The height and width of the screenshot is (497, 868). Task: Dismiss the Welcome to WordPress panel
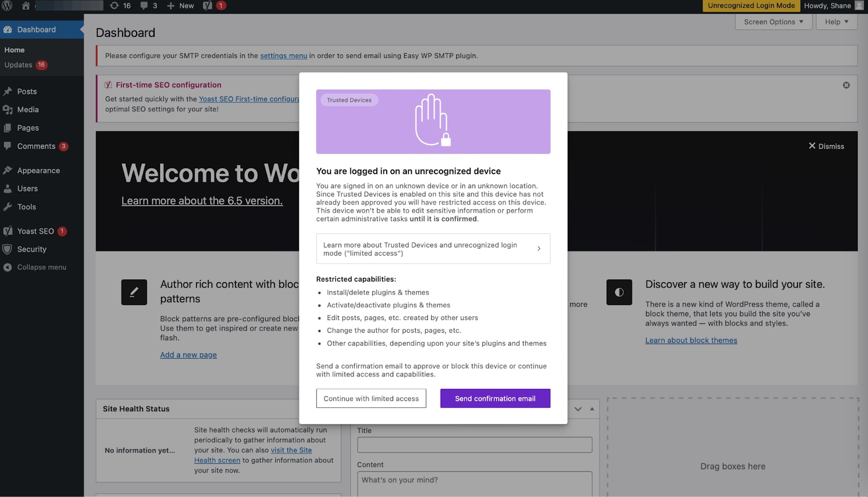[x=826, y=146]
